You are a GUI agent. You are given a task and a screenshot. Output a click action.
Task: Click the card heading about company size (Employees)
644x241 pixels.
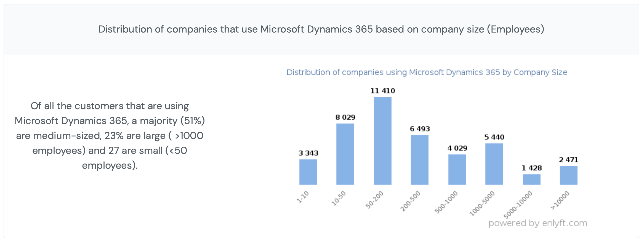[x=321, y=29]
